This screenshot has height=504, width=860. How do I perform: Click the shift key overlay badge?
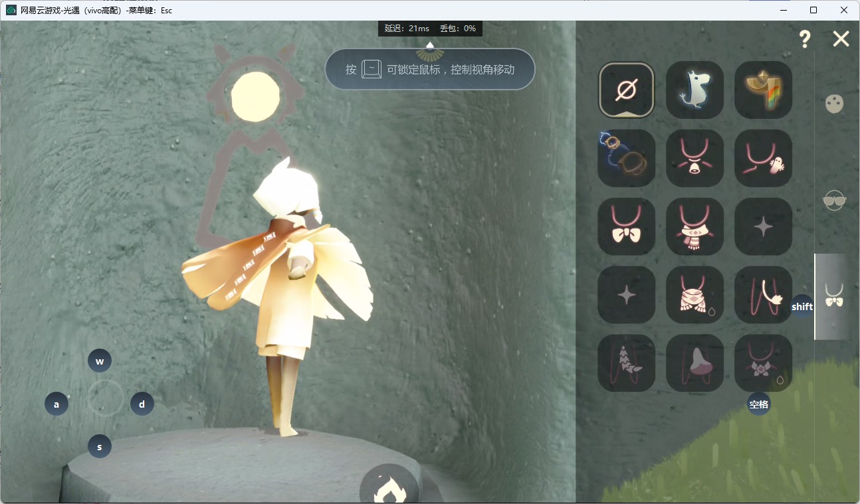point(802,306)
